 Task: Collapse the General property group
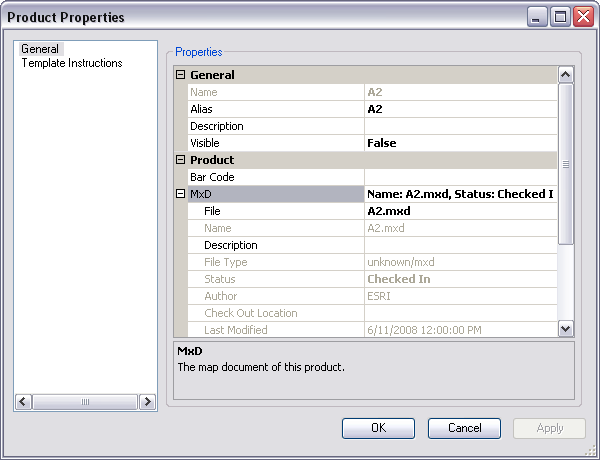click(181, 75)
